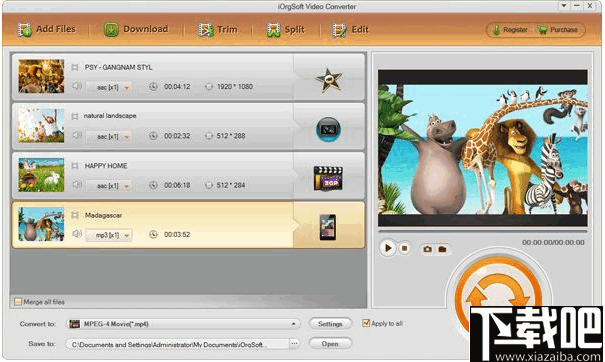Open the title bar dropdown arrow menu
Viewport: 605px width, 362px height.
pyautogui.click(x=564, y=6)
